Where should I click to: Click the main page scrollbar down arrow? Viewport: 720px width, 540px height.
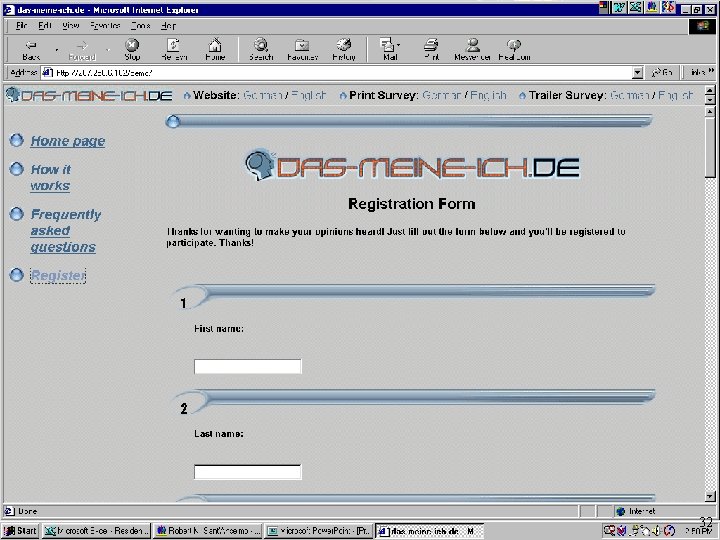tap(710, 496)
